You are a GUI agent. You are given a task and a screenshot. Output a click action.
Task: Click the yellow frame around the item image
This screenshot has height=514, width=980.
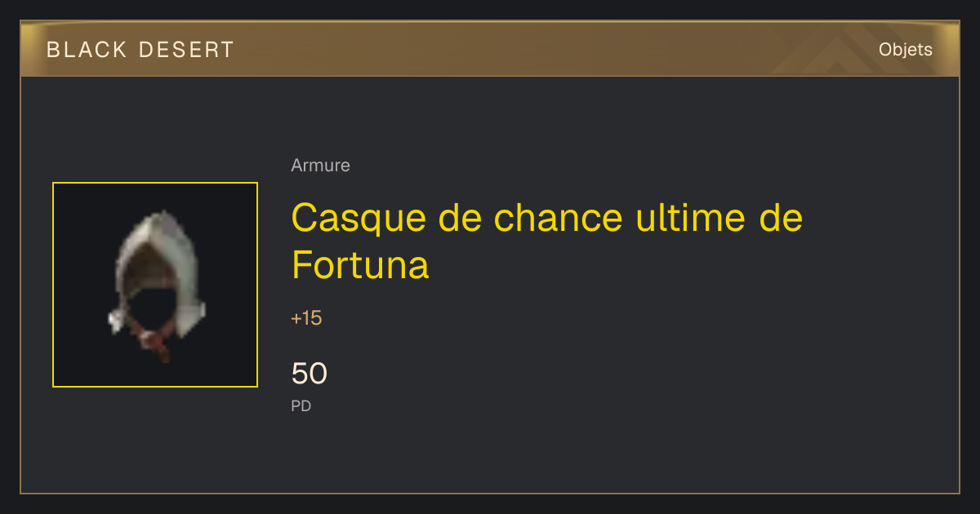(x=155, y=285)
